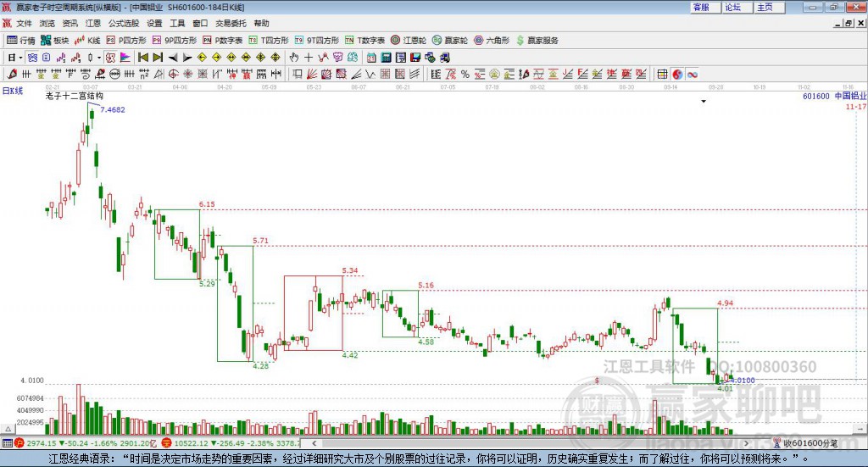This screenshot has height=467, width=868.
Task: Open the 9P四方形 tool
Action: tap(175, 41)
